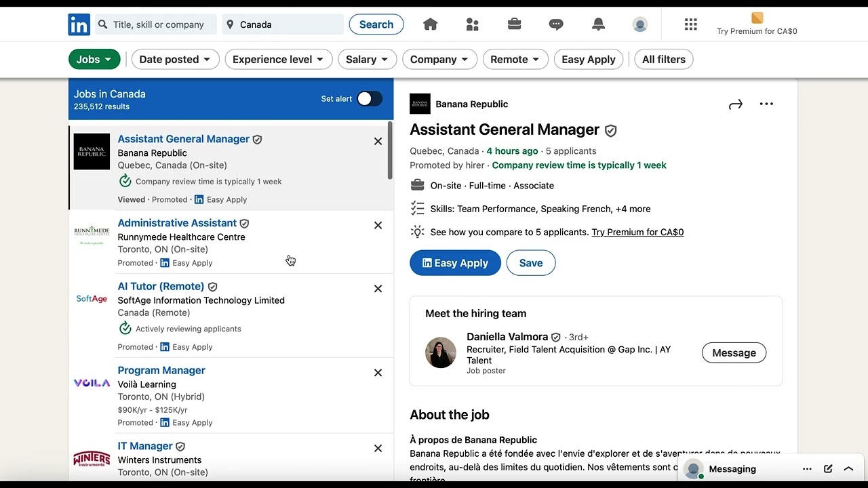Toggle the Set alert switch
This screenshot has width=868, height=488.
370,99
